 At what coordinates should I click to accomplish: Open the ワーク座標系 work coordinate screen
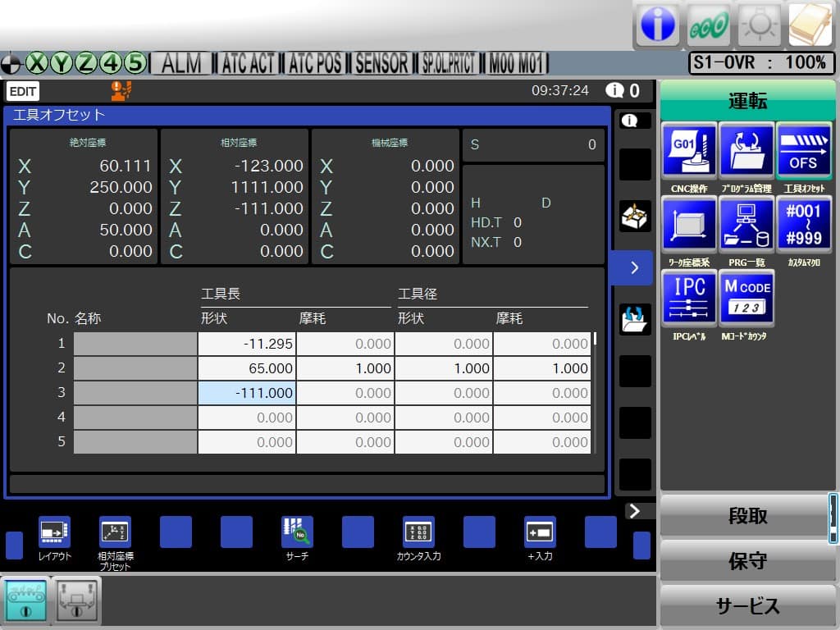coord(688,224)
